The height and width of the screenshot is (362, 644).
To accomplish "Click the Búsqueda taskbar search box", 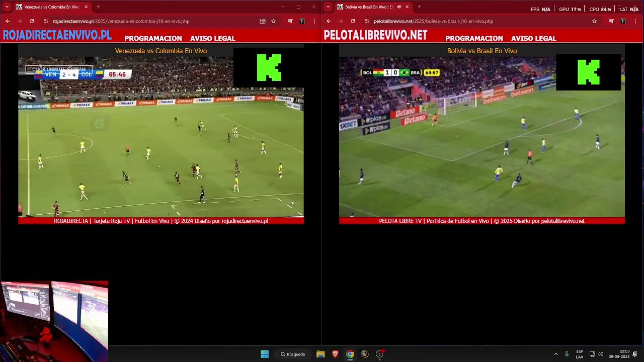I will [293, 354].
